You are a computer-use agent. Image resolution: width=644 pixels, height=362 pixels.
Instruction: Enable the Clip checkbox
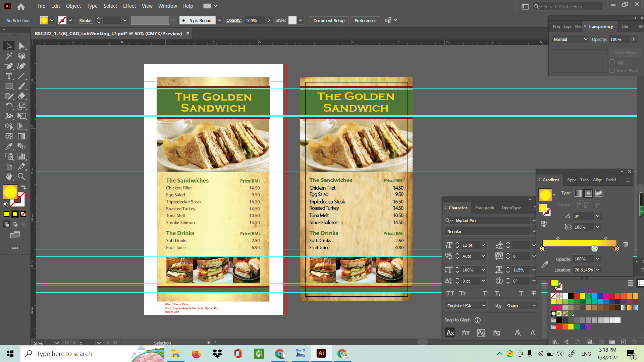point(612,62)
